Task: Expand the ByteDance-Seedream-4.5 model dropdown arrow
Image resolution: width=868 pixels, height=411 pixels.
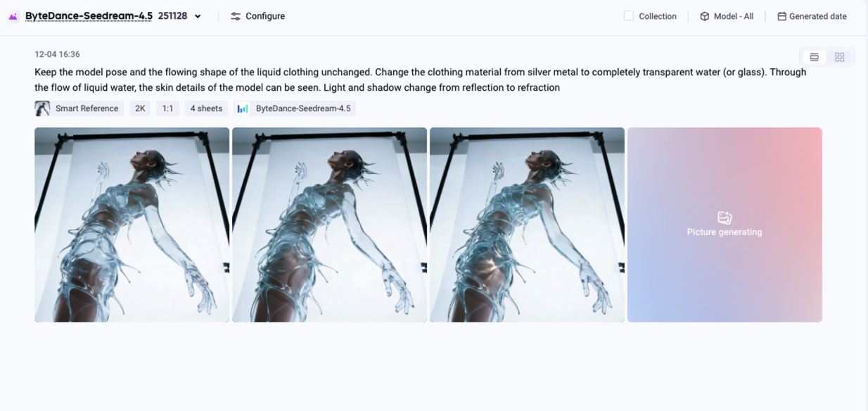Action: 198,16
